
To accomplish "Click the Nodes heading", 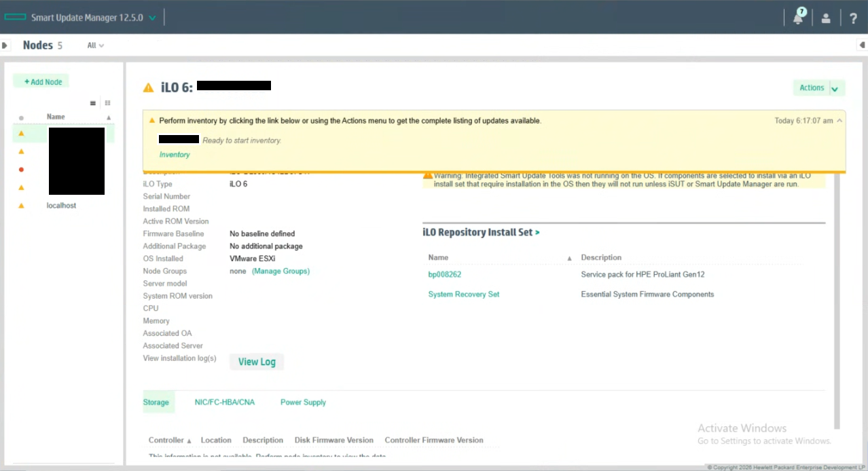I will pos(37,45).
